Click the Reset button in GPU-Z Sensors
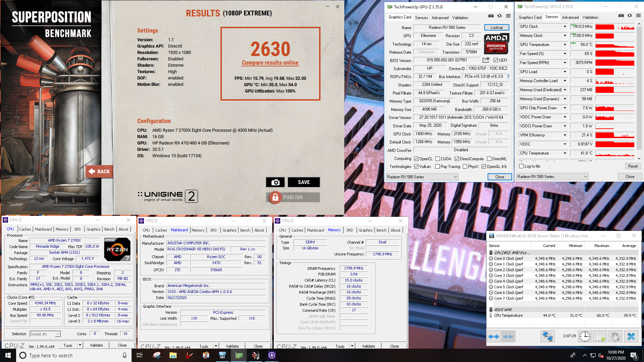The width and height of the screenshot is (644, 362). [633, 166]
